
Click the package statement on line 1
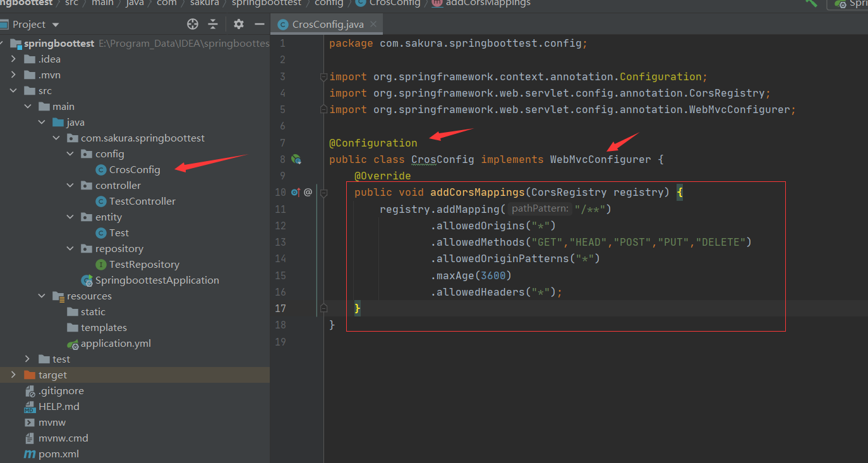pyautogui.click(x=459, y=44)
